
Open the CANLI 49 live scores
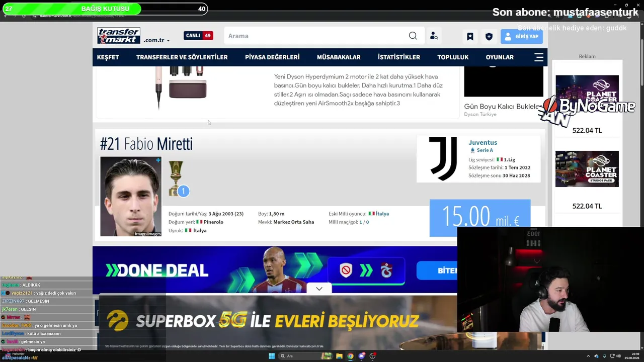tap(198, 36)
